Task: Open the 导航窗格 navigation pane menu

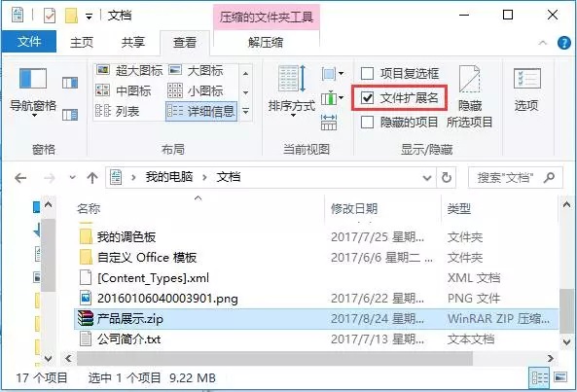Action: click(x=33, y=92)
